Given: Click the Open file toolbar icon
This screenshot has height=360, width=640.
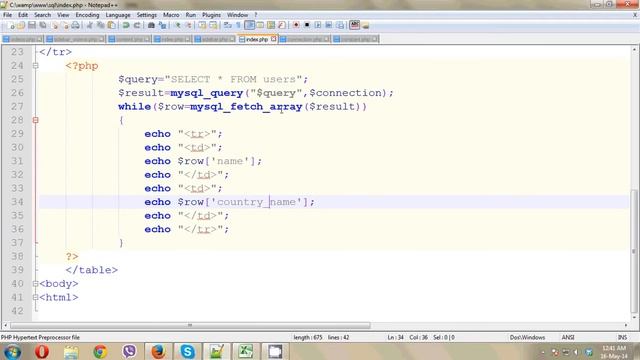Looking at the screenshot, I should pos(21,25).
